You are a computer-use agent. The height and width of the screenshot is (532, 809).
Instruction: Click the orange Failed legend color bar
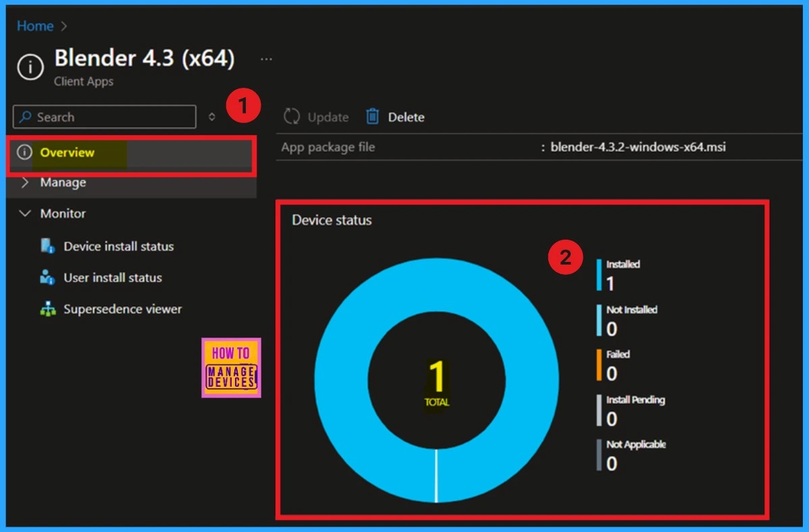pos(599,365)
